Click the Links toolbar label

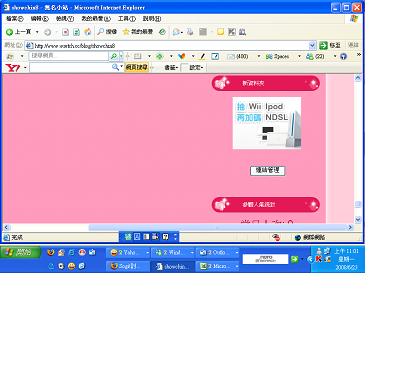click(353, 45)
